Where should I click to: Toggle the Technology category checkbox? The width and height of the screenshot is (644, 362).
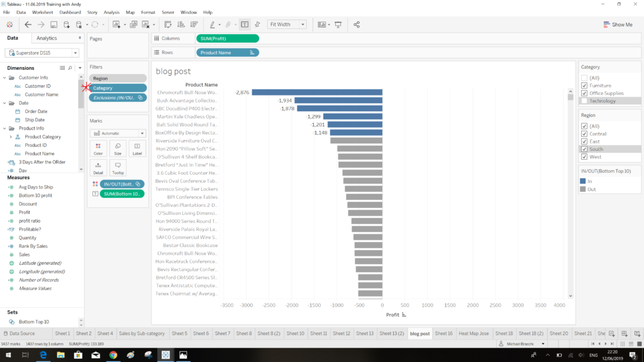584,101
